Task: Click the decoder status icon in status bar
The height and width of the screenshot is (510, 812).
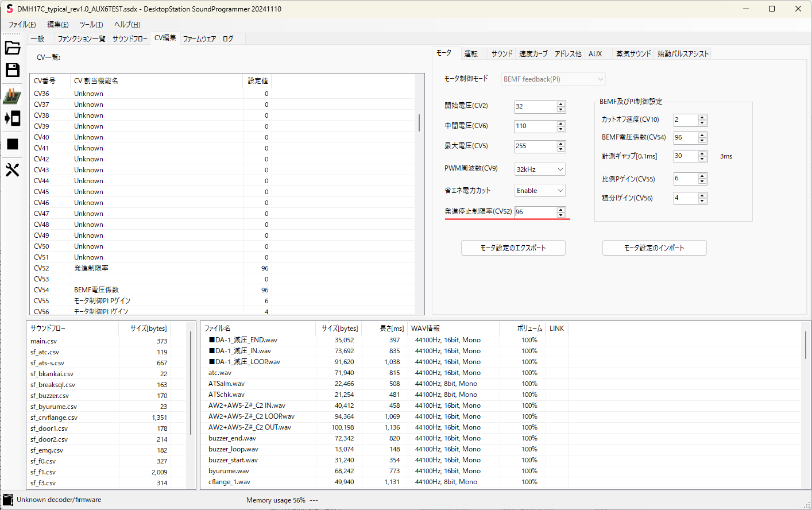Action: pyautogui.click(x=8, y=500)
